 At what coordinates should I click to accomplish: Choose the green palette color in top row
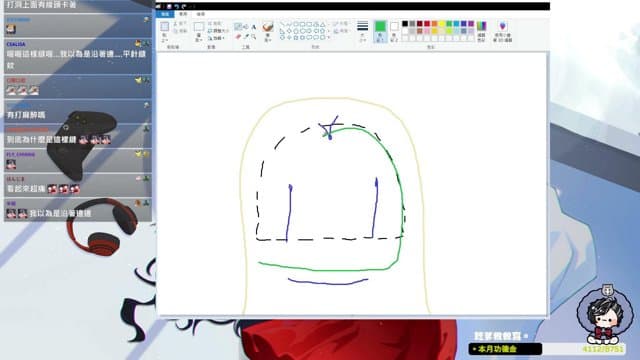click(x=449, y=24)
